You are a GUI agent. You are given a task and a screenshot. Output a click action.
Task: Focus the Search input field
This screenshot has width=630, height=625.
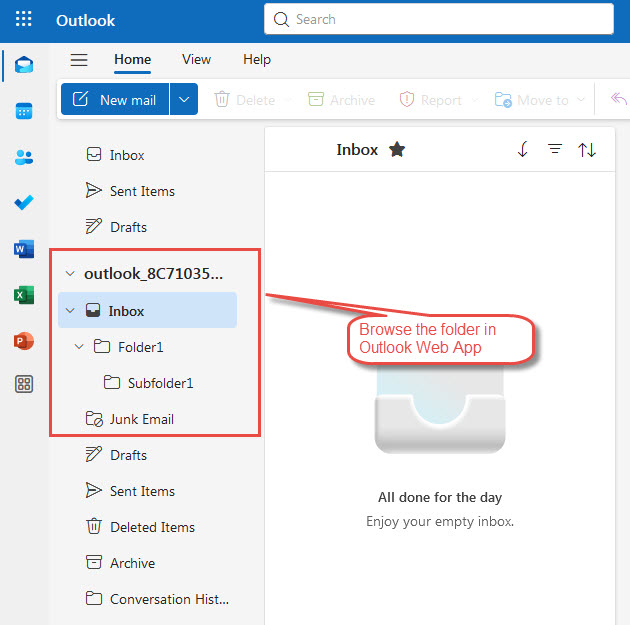tap(439, 19)
